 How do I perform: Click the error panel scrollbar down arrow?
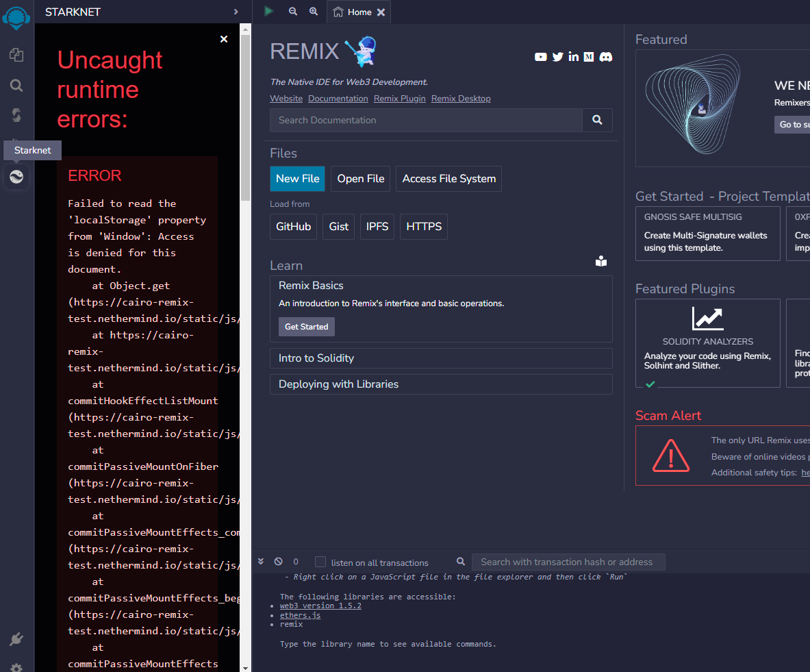pos(245,668)
